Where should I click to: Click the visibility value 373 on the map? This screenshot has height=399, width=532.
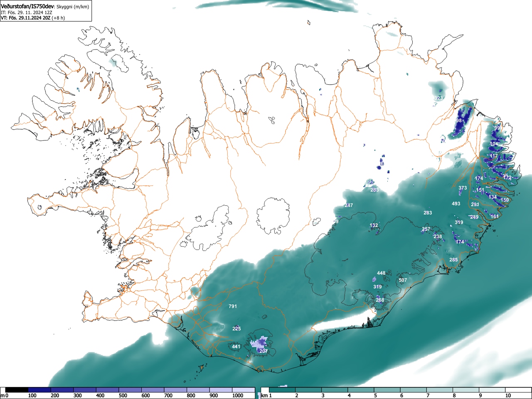[463, 188]
